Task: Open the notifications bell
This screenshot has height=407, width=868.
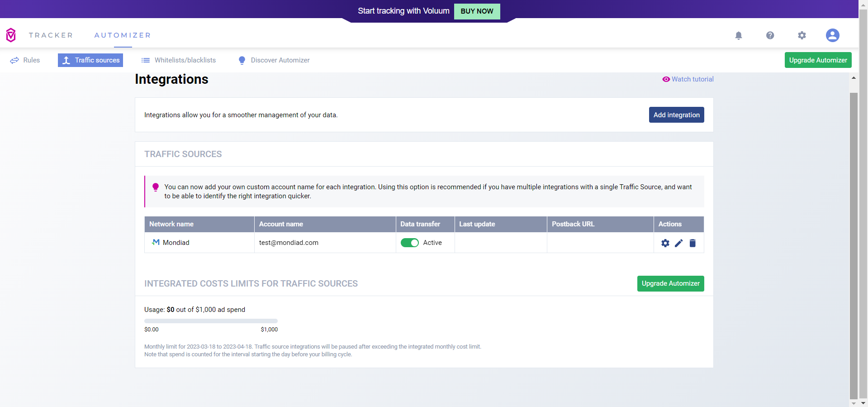Action: click(738, 35)
